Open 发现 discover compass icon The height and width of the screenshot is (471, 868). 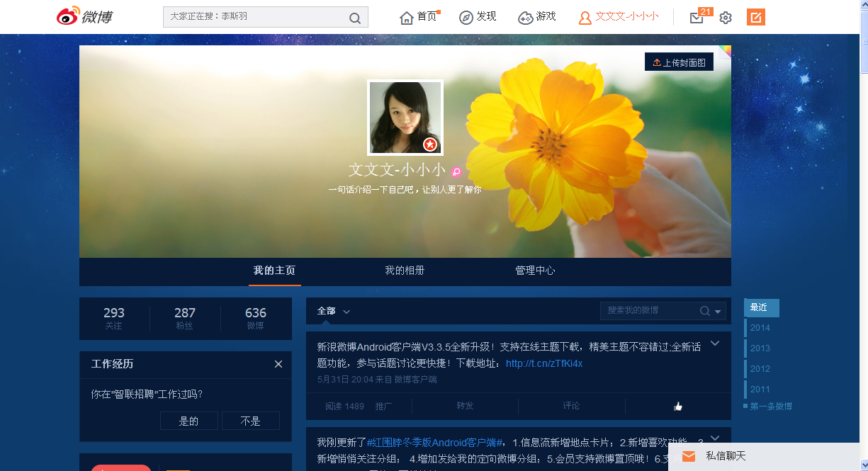[466, 18]
